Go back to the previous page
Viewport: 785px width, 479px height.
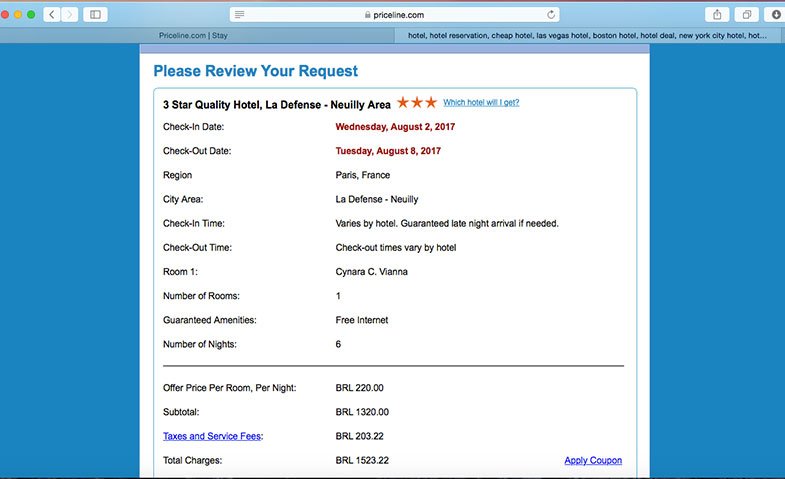pyautogui.click(x=51, y=15)
